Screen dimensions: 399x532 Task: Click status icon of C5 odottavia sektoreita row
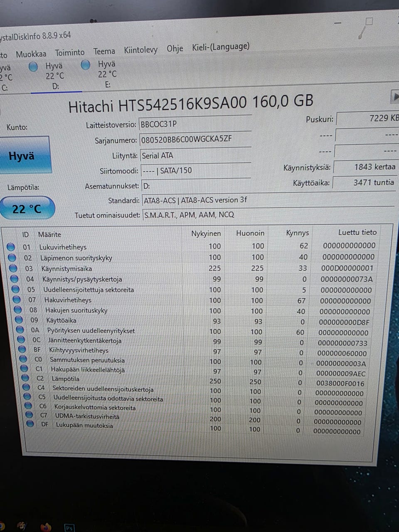[x=27, y=397]
